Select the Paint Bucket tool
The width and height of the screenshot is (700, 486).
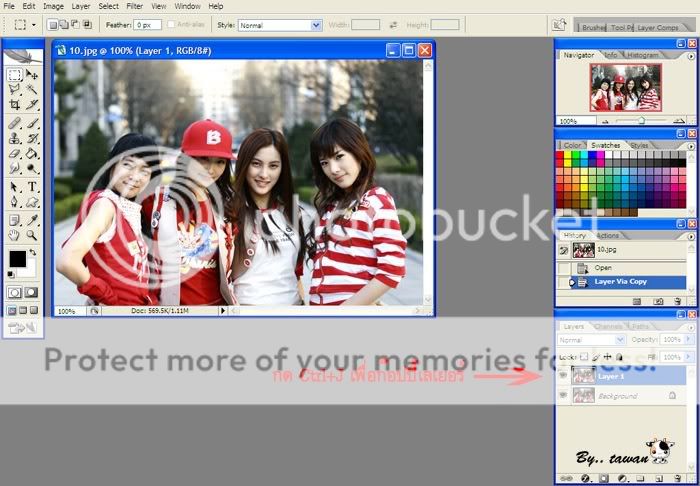point(32,154)
